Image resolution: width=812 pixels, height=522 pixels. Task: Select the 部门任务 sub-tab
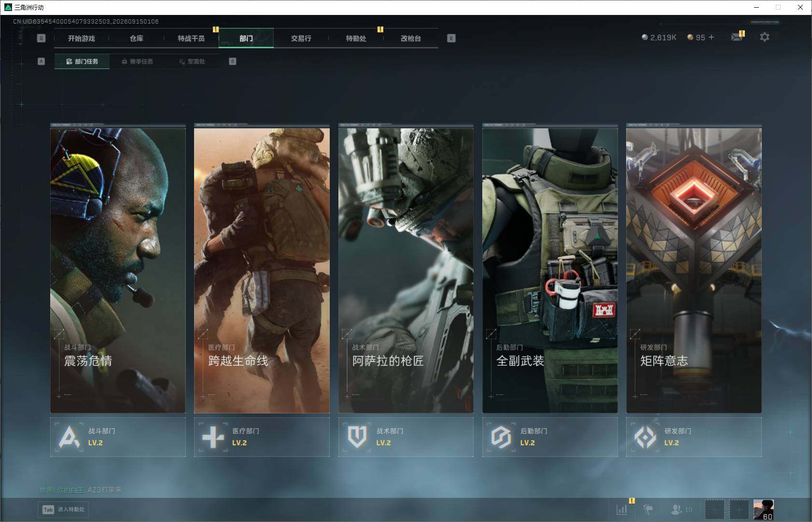click(82, 61)
